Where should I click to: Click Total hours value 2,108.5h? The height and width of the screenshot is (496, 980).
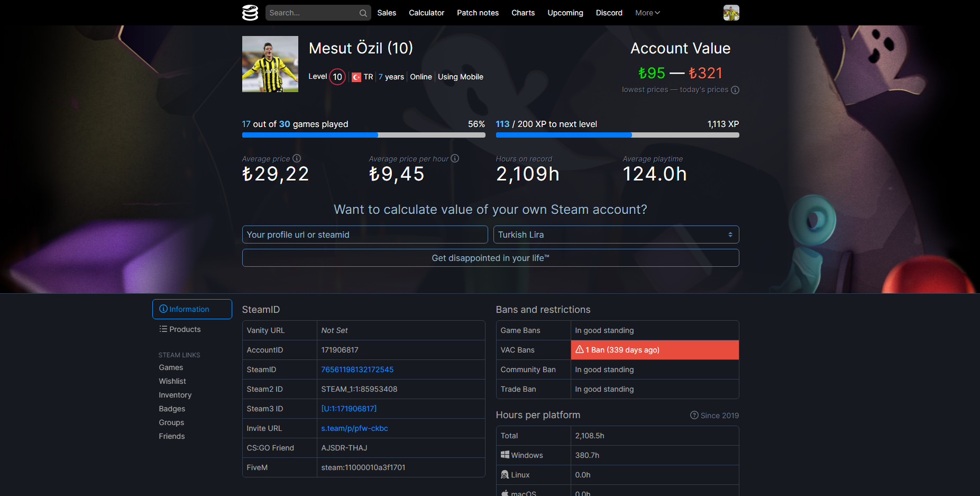(x=590, y=436)
